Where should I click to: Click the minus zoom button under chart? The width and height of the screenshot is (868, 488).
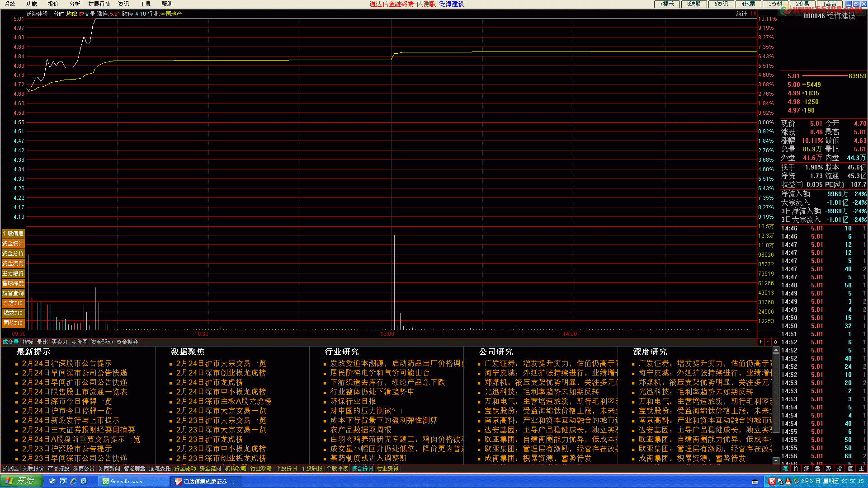point(768,342)
